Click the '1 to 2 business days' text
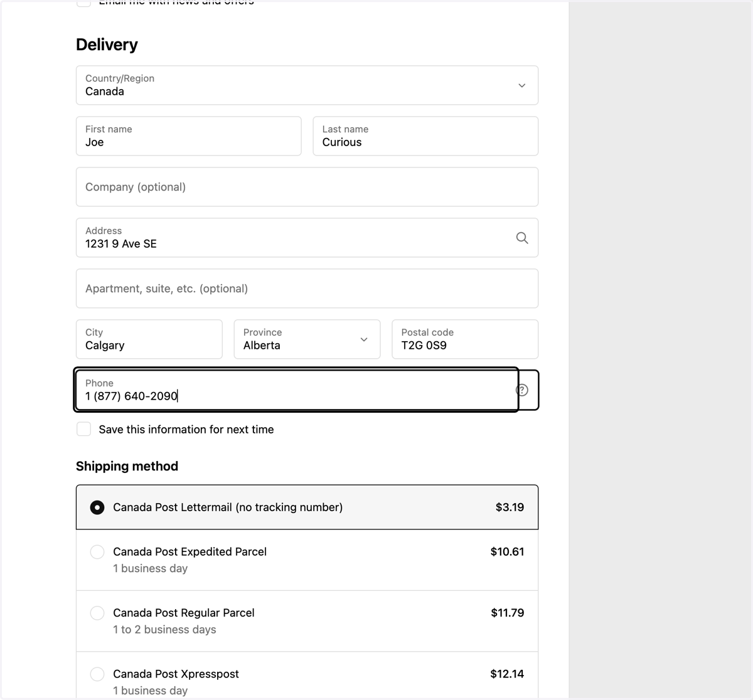The image size is (753, 700). pos(164,630)
